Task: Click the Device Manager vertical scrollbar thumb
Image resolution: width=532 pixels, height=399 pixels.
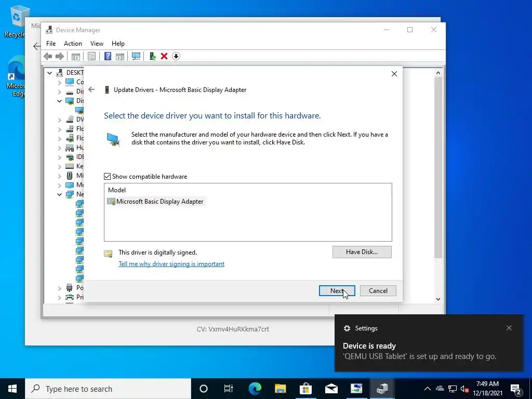Action: pyautogui.click(x=438, y=167)
